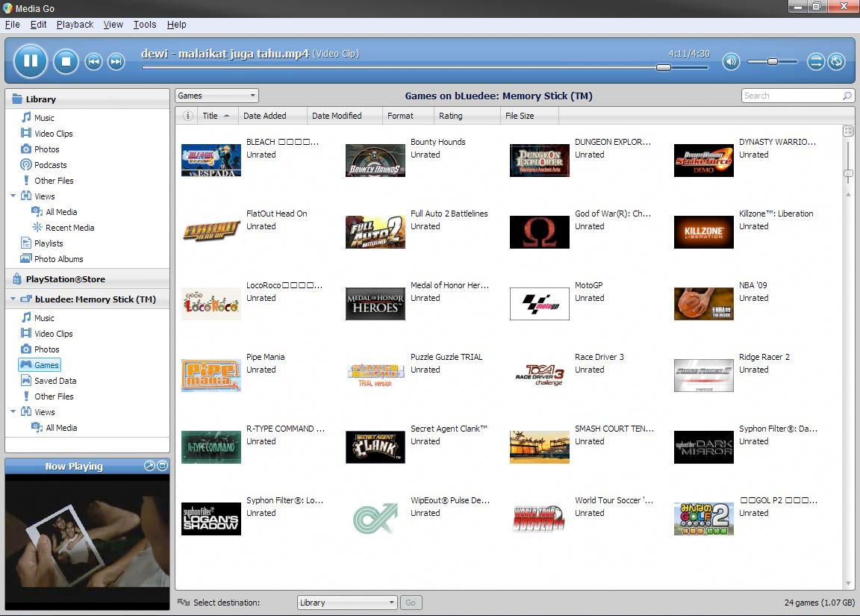Image resolution: width=860 pixels, height=616 pixels.
Task: Stop playback with the stop button
Action: [x=66, y=61]
